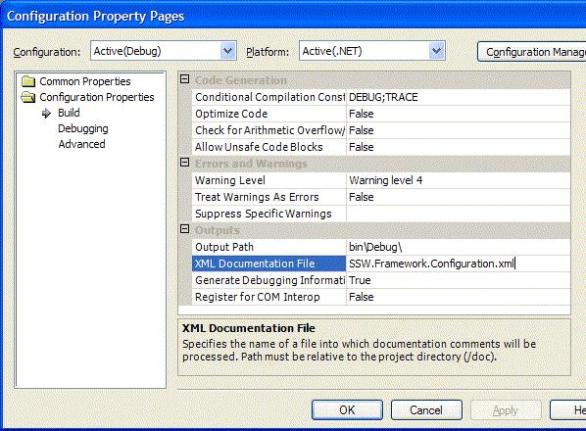Select the Suppress Specific Warnings property
Image resolution: width=586 pixels, height=431 pixels.
269,214
